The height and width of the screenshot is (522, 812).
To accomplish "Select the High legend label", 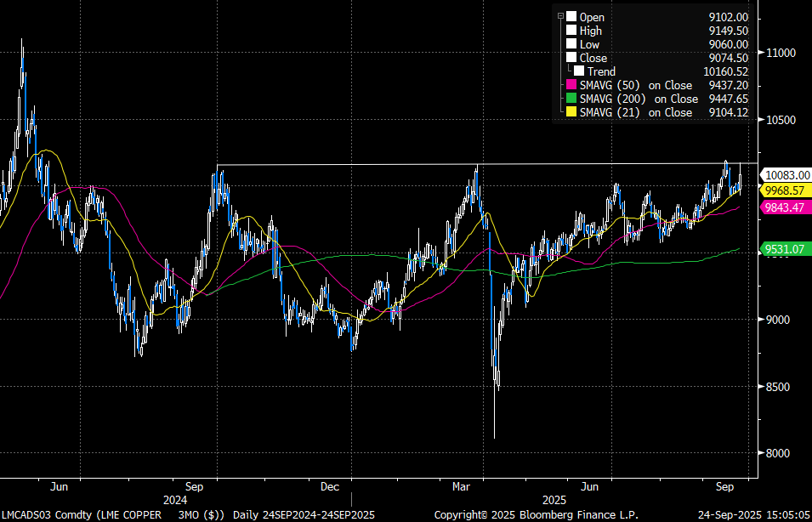I will (591, 31).
